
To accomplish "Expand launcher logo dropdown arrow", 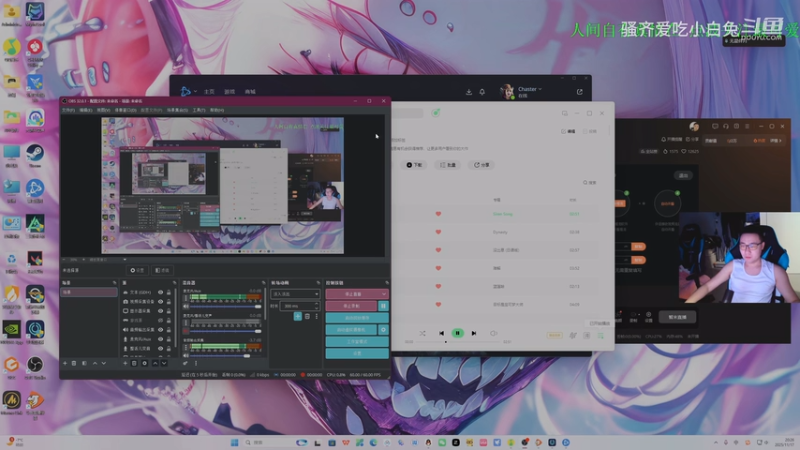I will 195,92.
